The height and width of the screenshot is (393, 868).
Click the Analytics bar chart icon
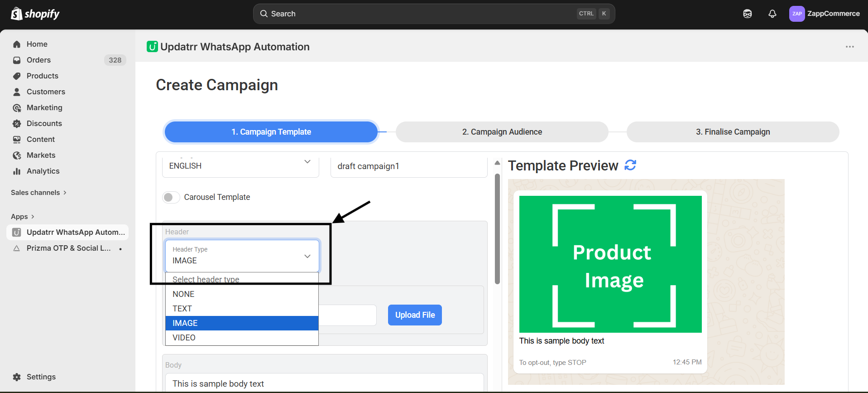tap(17, 171)
